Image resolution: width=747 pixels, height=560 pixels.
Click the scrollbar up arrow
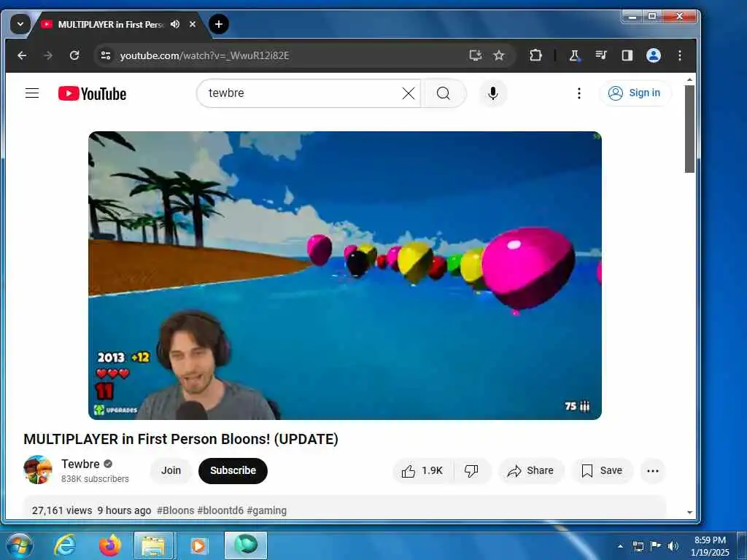689,80
